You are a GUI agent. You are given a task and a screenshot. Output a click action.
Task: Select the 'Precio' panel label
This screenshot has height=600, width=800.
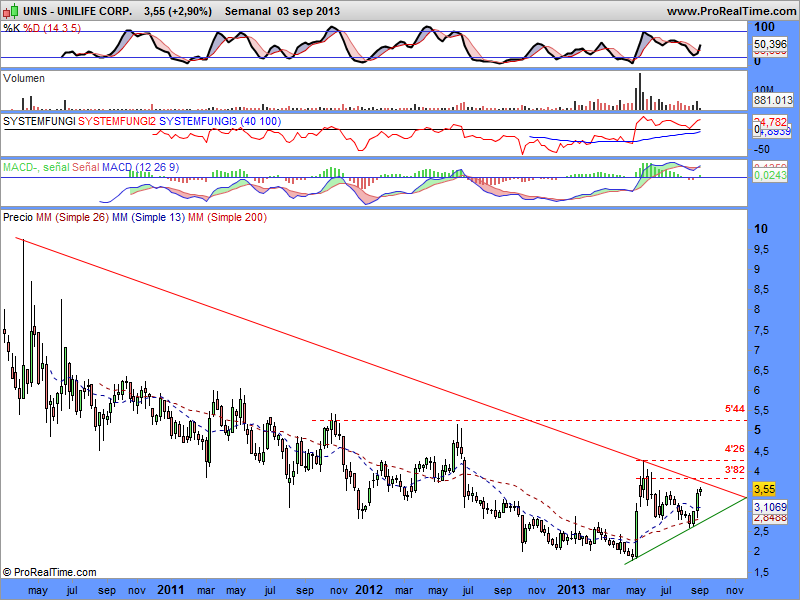click(x=18, y=217)
